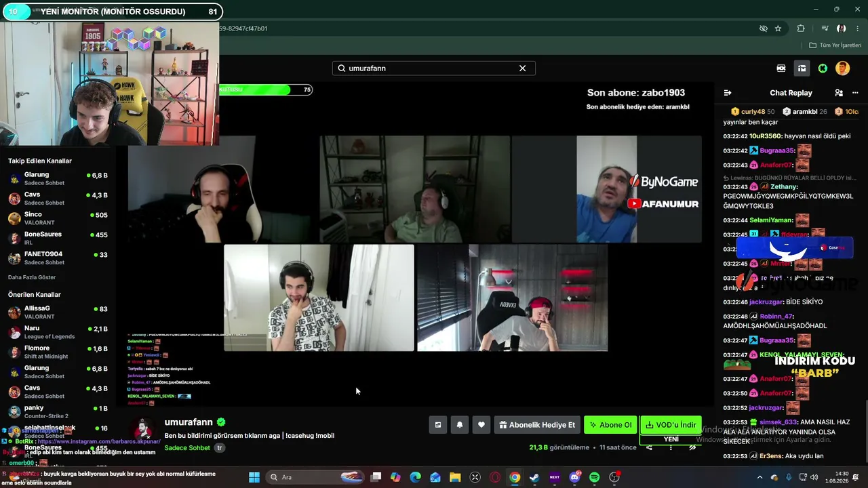The height and width of the screenshot is (488, 868).
Task: Open Windows Start menu
Action: coord(254,477)
